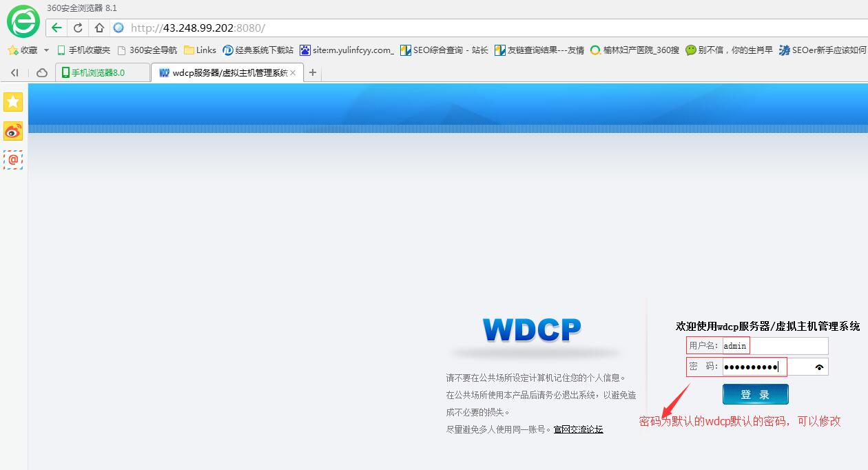Click the favorites star in the sidebar
Image resolution: width=868 pixels, height=470 pixels.
(x=12, y=101)
